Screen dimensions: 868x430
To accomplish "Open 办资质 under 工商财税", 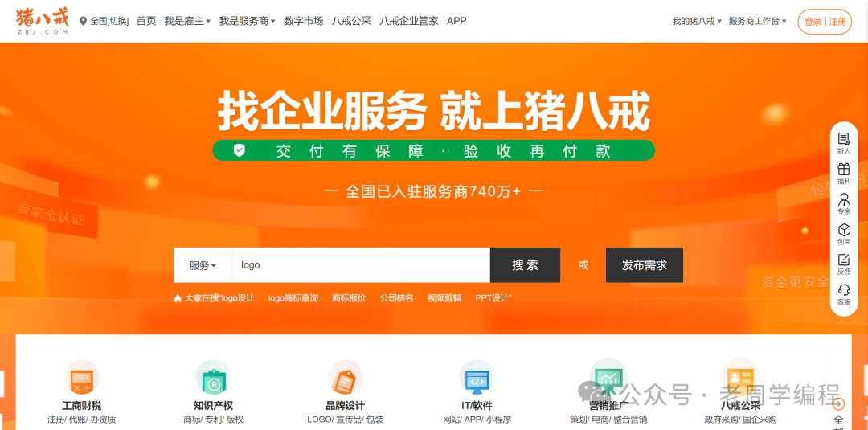I will click(104, 420).
